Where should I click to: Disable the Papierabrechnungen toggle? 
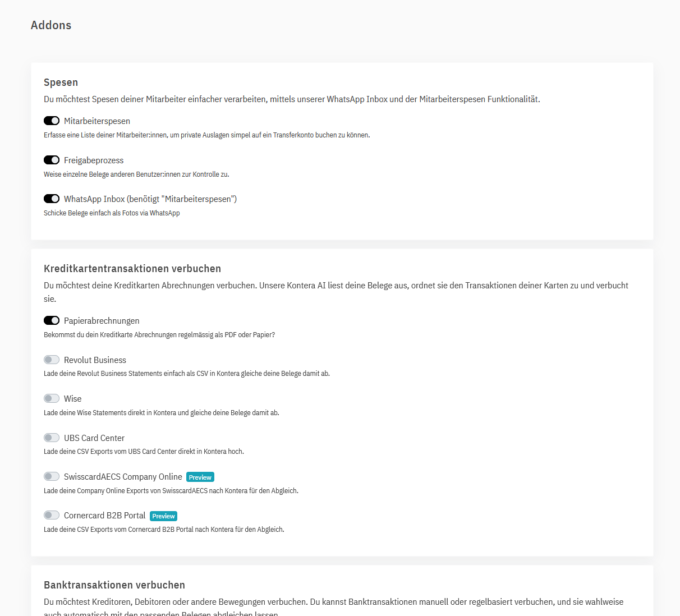pos(52,320)
